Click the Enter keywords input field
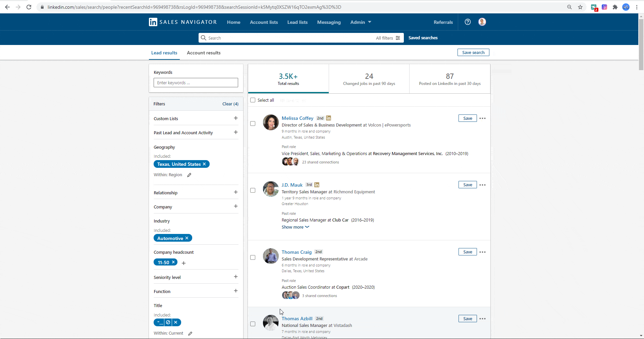644x339 pixels. [196, 83]
